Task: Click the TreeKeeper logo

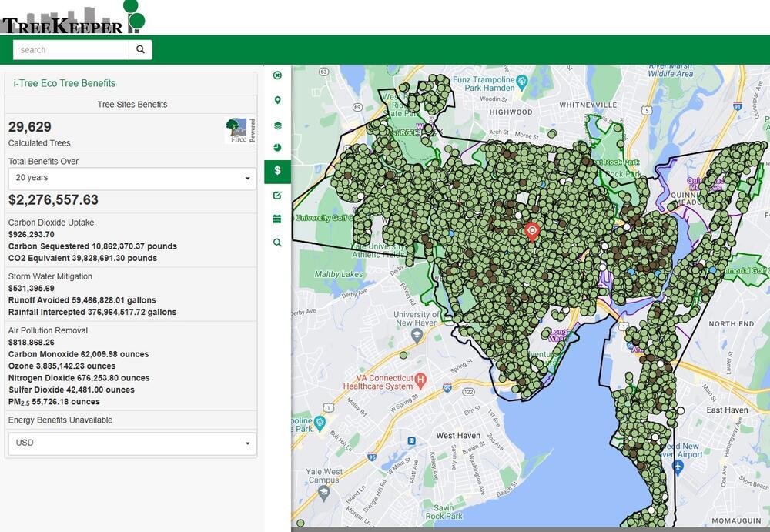Action: pyautogui.click(x=72, y=17)
